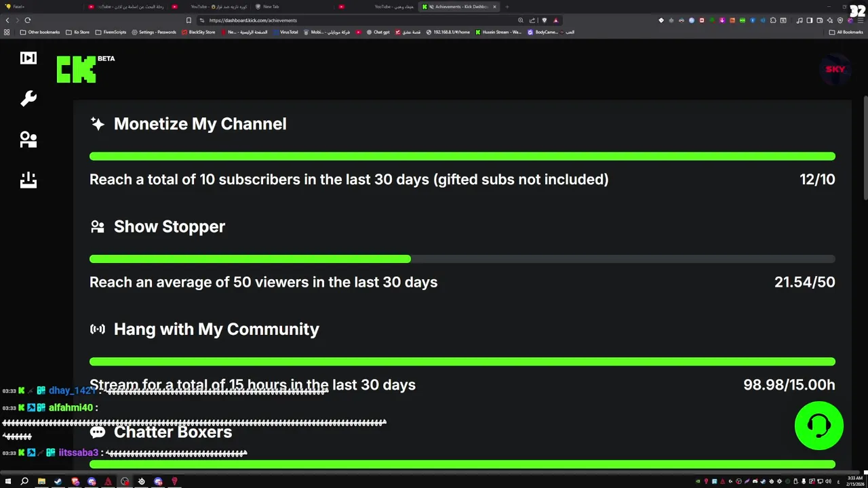Open the SKY profile avatar
Image resolution: width=868 pixels, height=488 pixels.
(x=835, y=69)
